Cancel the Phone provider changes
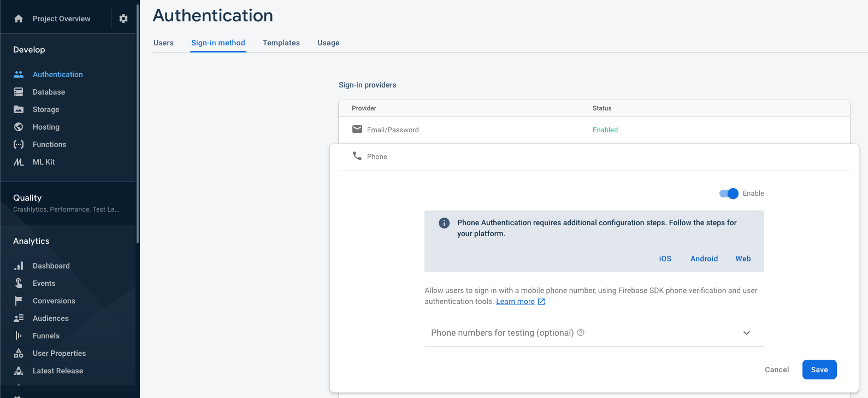Image resolution: width=868 pixels, height=398 pixels. tap(776, 370)
